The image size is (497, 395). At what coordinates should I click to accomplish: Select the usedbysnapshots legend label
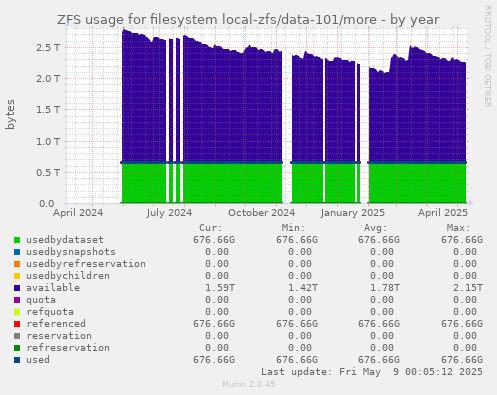pos(71,252)
